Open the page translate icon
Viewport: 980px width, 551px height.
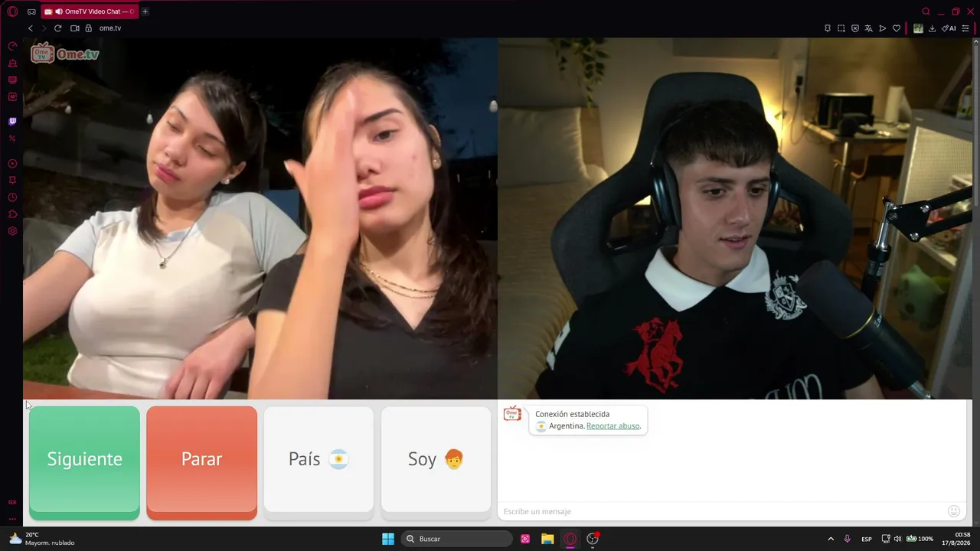869,28
